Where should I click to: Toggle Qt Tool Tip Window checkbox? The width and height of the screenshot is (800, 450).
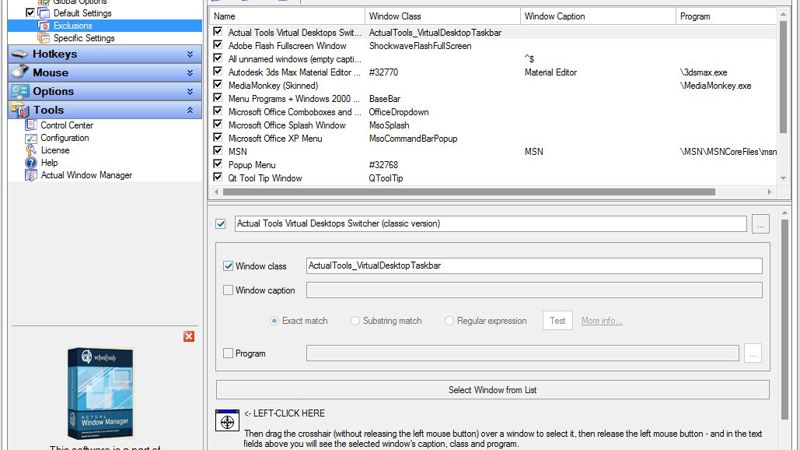218,177
